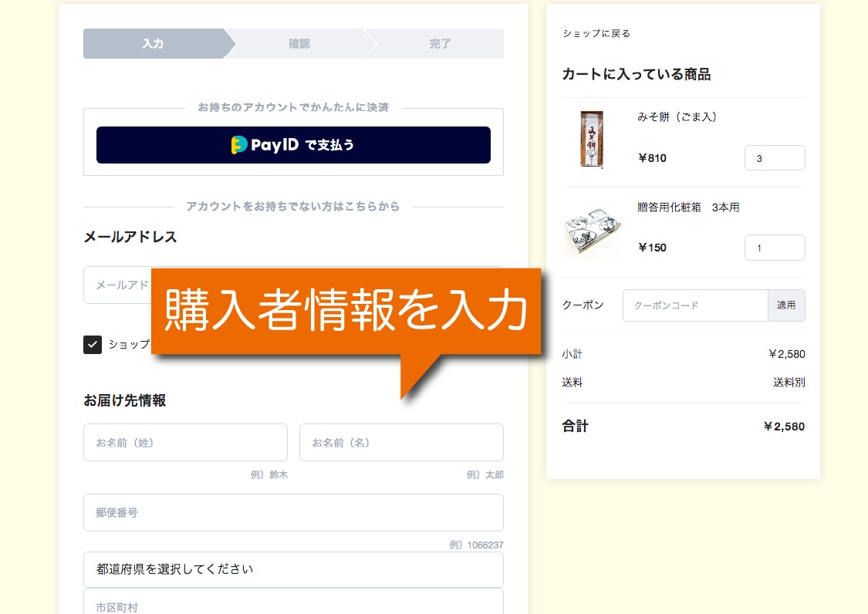Click the 合計 ￥2,580 total amount
The width and height of the screenshot is (868, 614).
click(x=784, y=427)
